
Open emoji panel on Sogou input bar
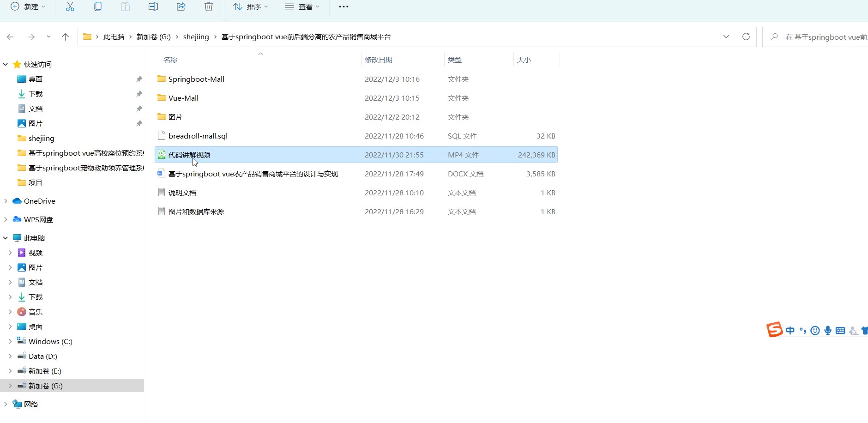coord(815,331)
